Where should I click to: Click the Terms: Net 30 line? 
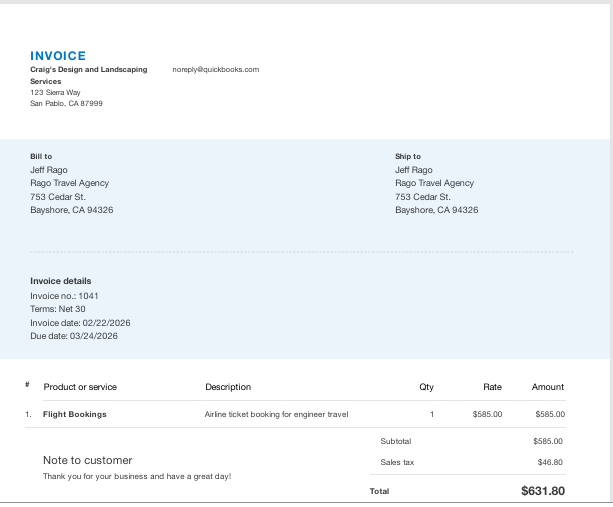click(x=58, y=309)
